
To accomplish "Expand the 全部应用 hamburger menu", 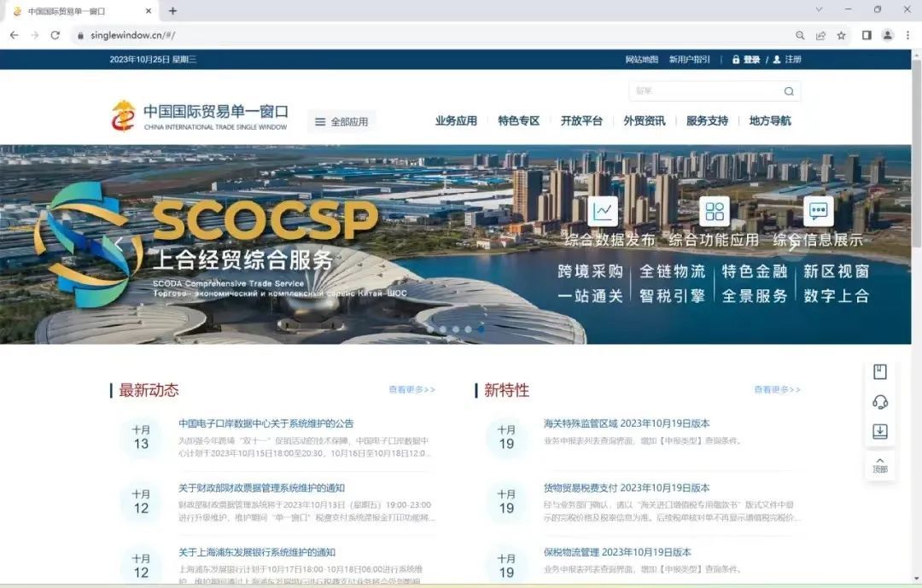I will (341, 121).
